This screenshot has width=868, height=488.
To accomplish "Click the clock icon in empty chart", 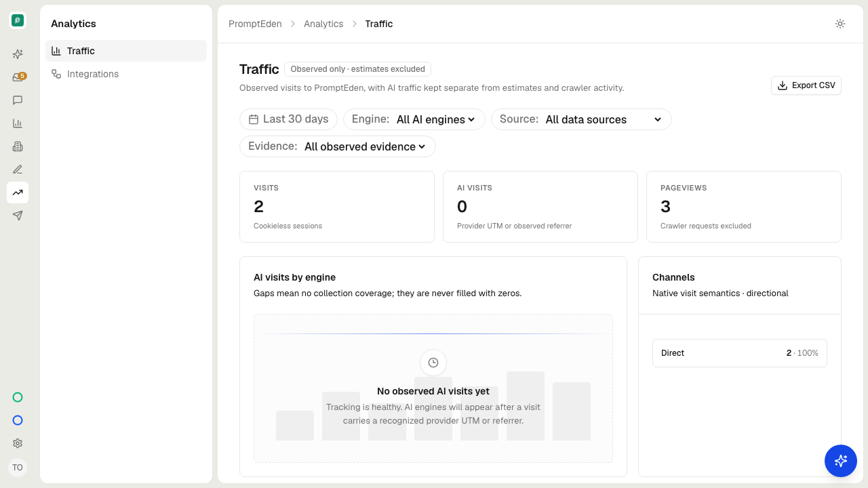I will (433, 363).
